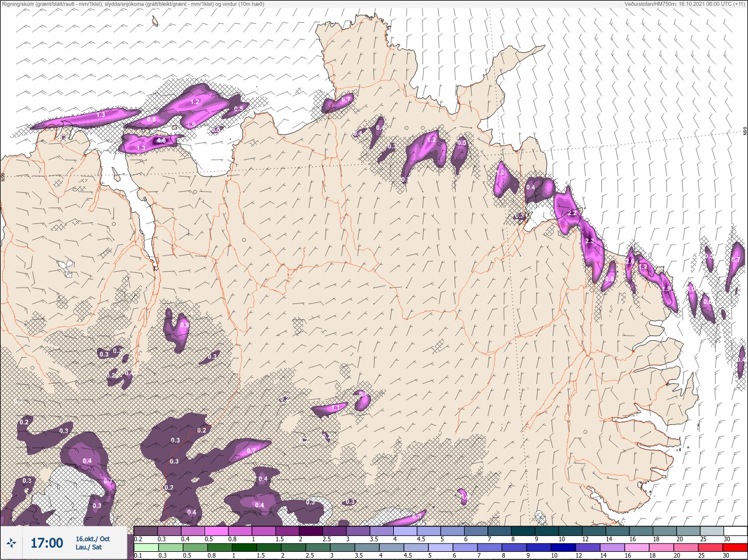Image resolution: width=748 pixels, height=560 pixels.
Task: Click the '0.2' label starting the upper legend
Action: coord(138,539)
